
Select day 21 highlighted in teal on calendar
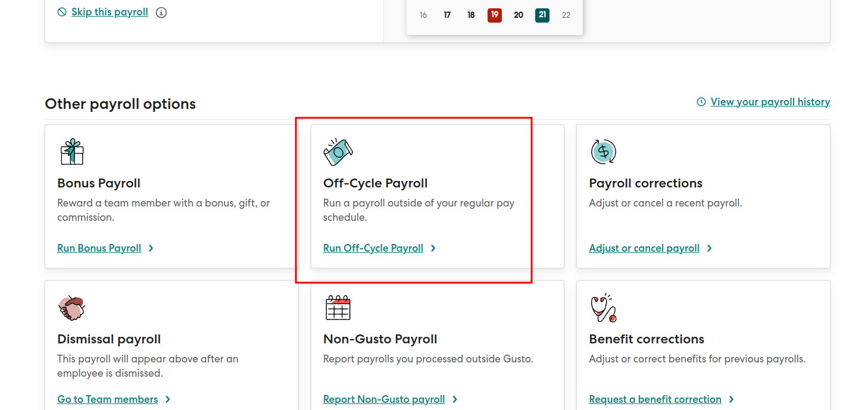click(542, 15)
